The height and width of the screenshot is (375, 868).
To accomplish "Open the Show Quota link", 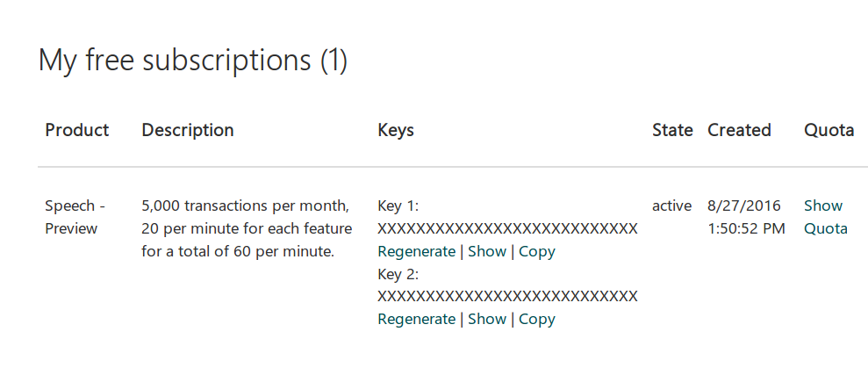I will [x=825, y=217].
